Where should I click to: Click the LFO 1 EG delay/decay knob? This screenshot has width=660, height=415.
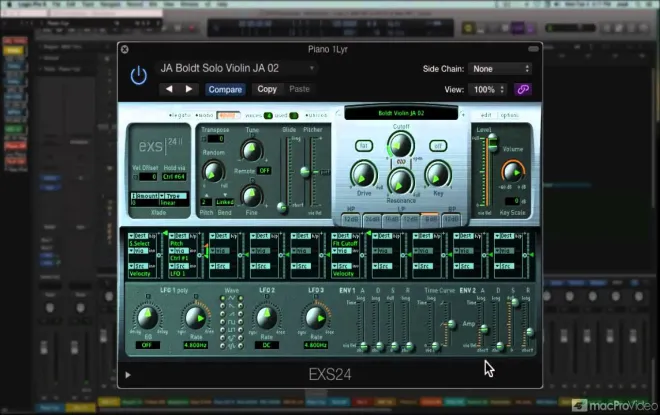tap(147, 317)
